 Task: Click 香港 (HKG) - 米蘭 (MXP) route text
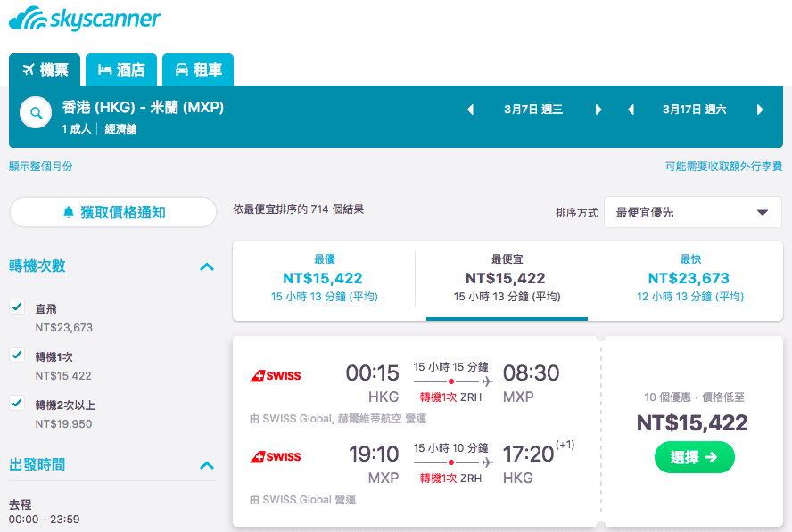click(x=143, y=107)
